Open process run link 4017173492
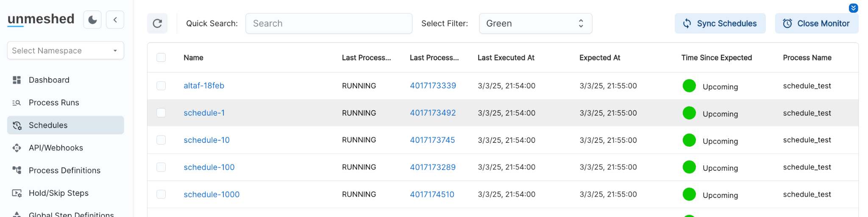The image size is (868, 217). 433,113
